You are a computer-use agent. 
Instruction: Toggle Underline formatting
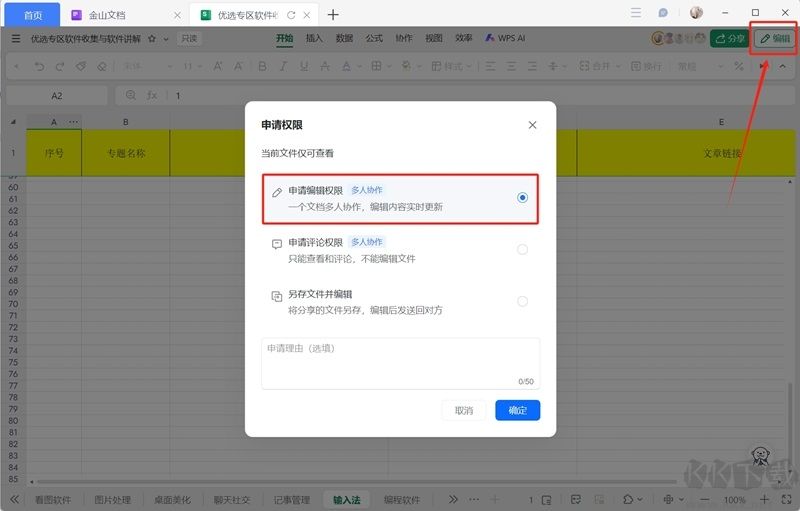coord(304,66)
